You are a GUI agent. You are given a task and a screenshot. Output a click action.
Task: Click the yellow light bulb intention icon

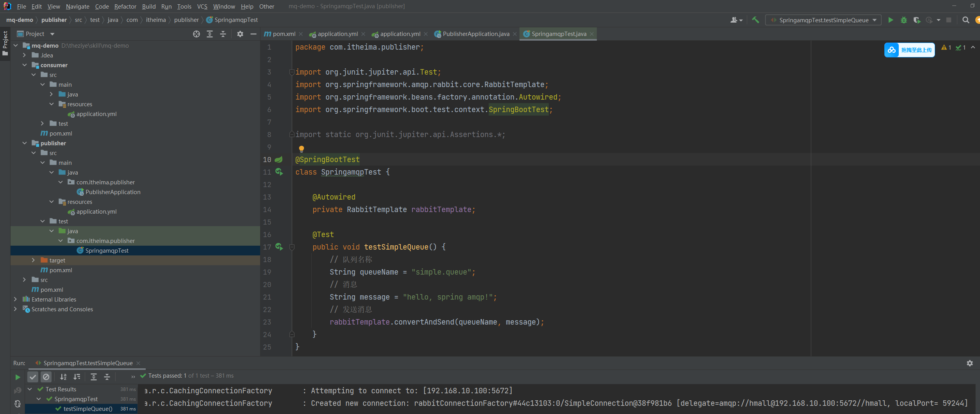click(302, 149)
